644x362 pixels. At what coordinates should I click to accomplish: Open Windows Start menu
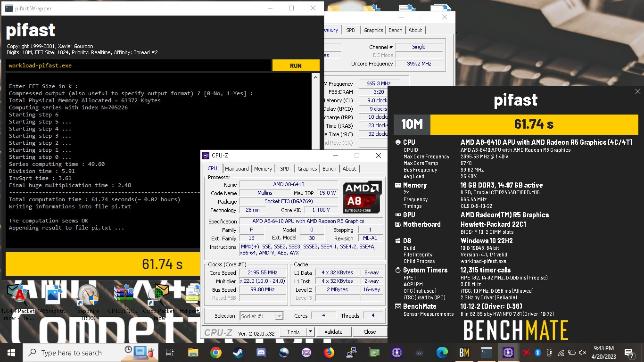pyautogui.click(x=11, y=353)
